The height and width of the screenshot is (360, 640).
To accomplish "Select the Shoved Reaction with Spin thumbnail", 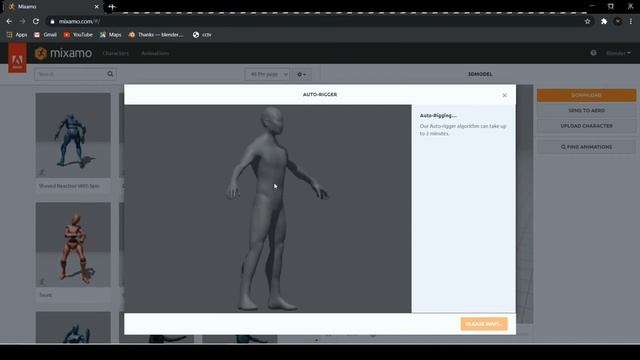I will 73,135.
